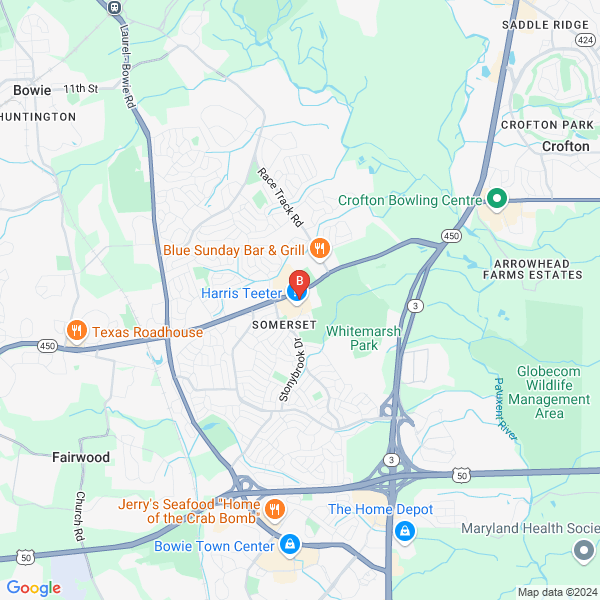Viewport: 600px width, 600px height.
Task: Click the red B destination marker pin
Action: click(299, 284)
